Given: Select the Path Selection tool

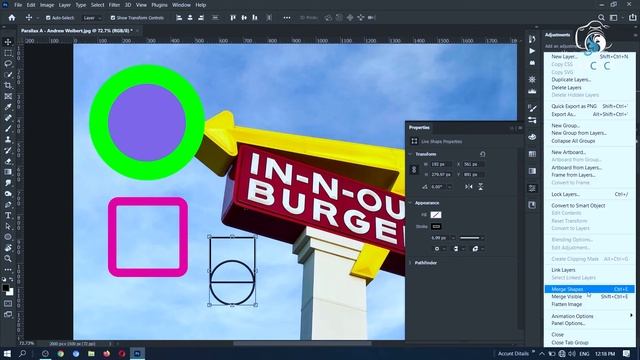Looking at the screenshot, I should tap(8, 226).
